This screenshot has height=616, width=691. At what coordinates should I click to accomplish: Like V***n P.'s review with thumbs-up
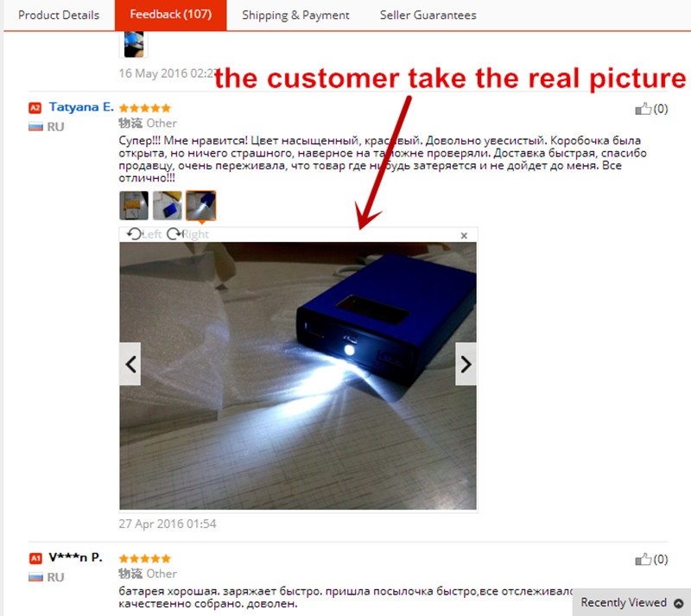pyautogui.click(x=643, y=559)
